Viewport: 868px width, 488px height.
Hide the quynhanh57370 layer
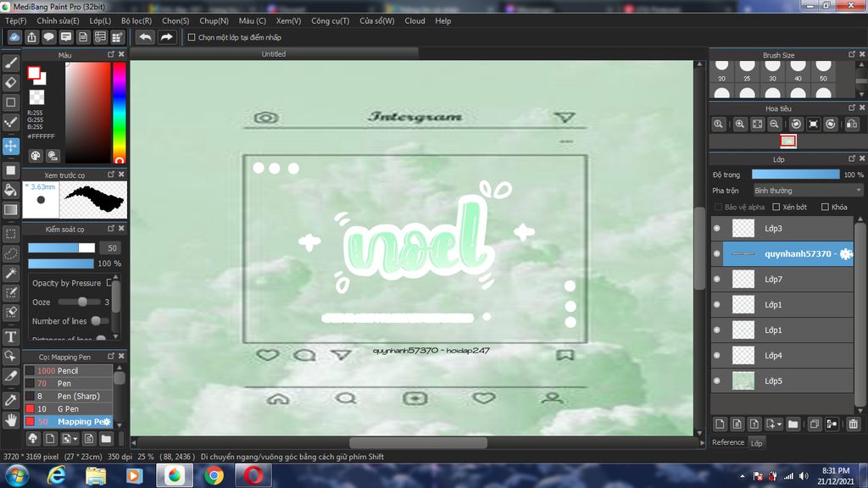[x=717, y=253]
